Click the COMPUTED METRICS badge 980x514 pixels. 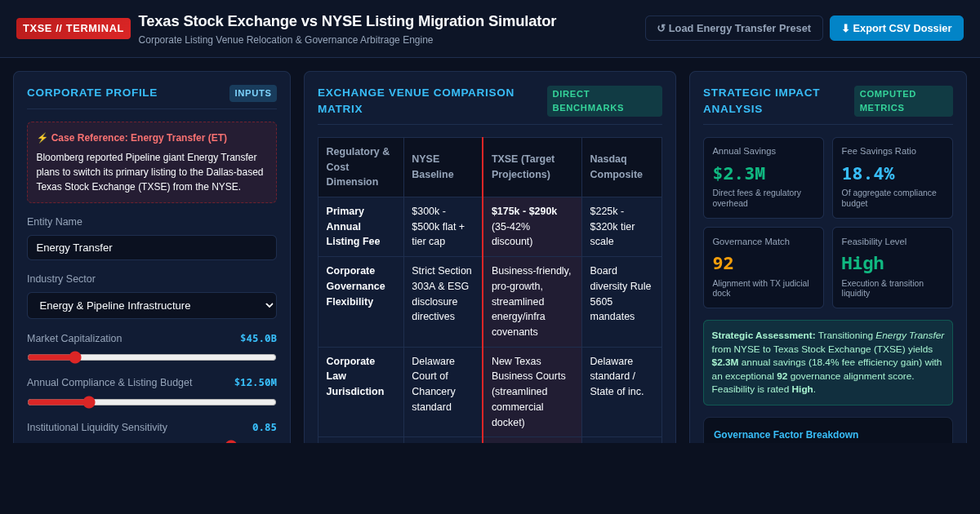(x=903, y=100)
